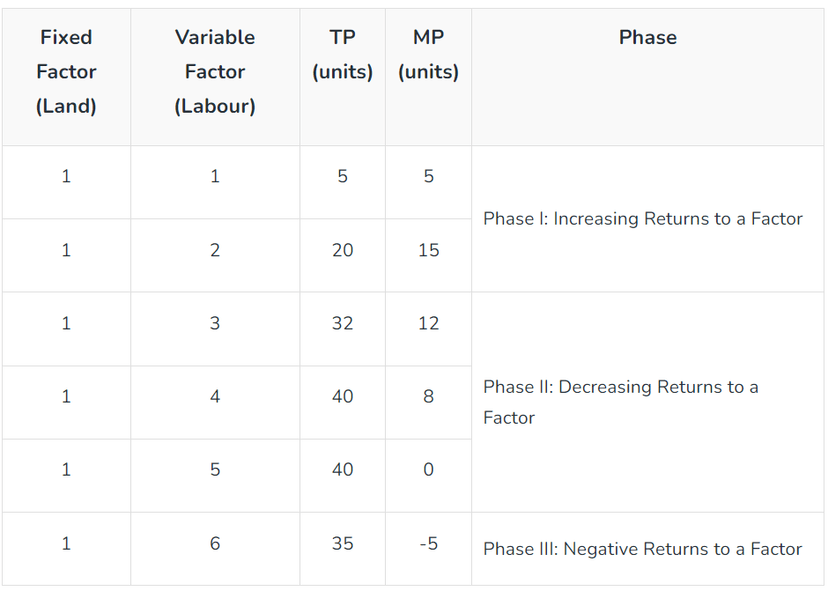The height and width of the screenshot is (591, 828).
Task: Click the MP value 12 cell
Action: tap(428, 324)
